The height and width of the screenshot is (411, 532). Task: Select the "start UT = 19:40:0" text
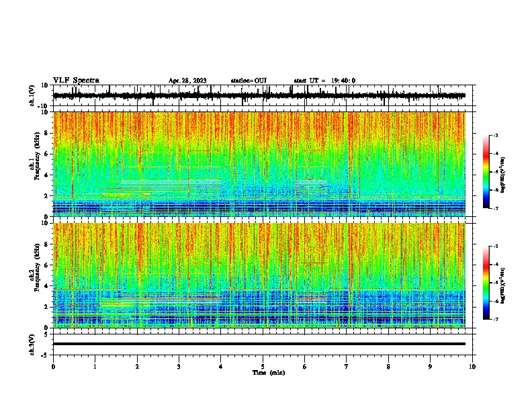tap(324, 81)
